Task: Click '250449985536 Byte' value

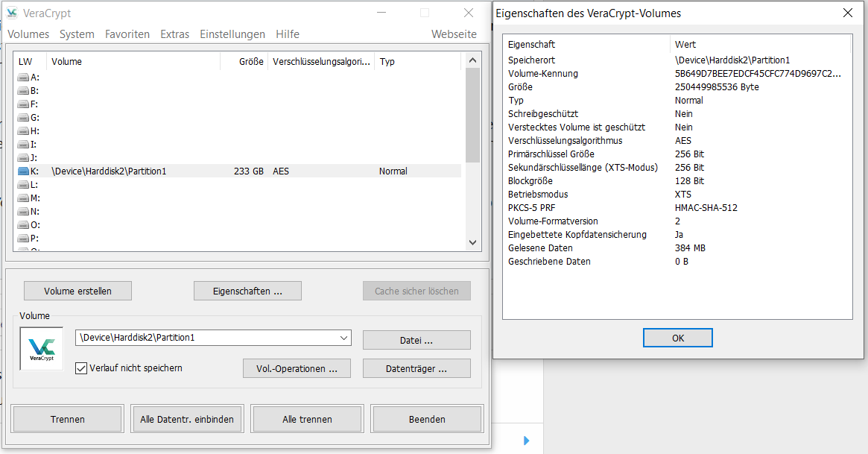Action: click(717, 87)
